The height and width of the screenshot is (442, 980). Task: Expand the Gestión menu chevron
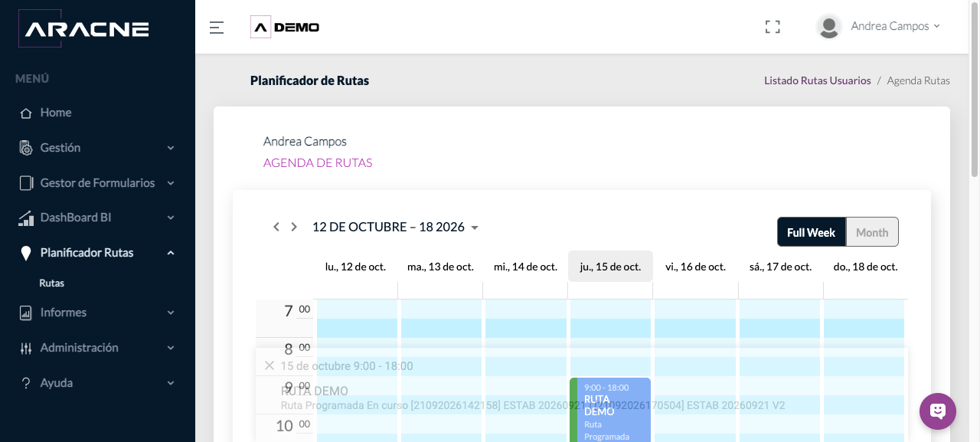tap(171, 148)
